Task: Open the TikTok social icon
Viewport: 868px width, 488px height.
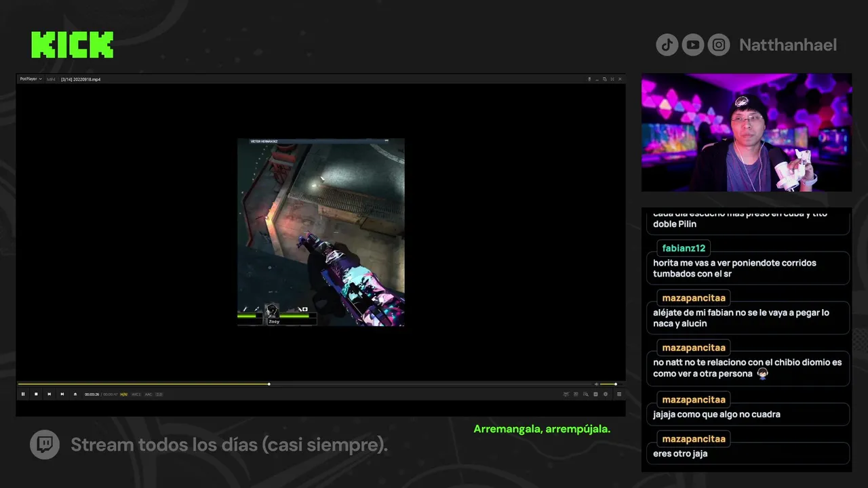Action: (667, 45)
